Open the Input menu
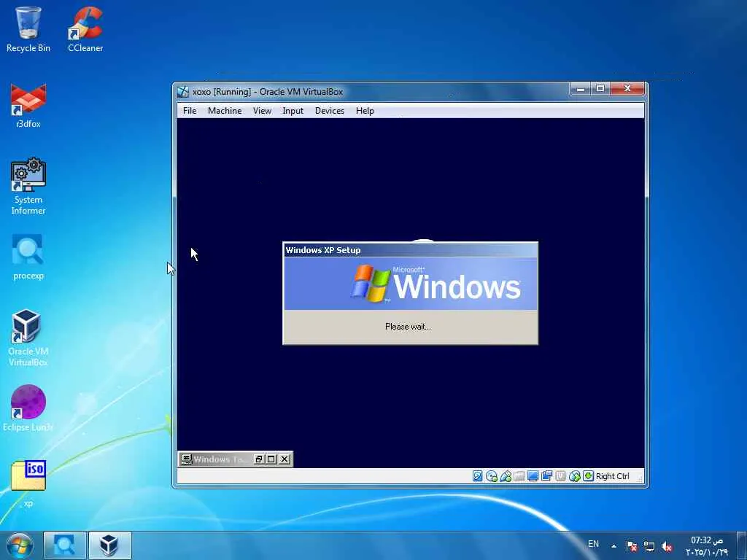 coord(293,111)
